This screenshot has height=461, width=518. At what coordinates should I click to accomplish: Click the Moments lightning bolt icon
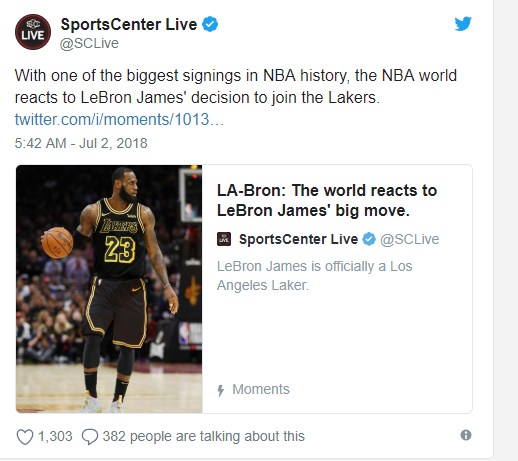(x=220, y=390)
